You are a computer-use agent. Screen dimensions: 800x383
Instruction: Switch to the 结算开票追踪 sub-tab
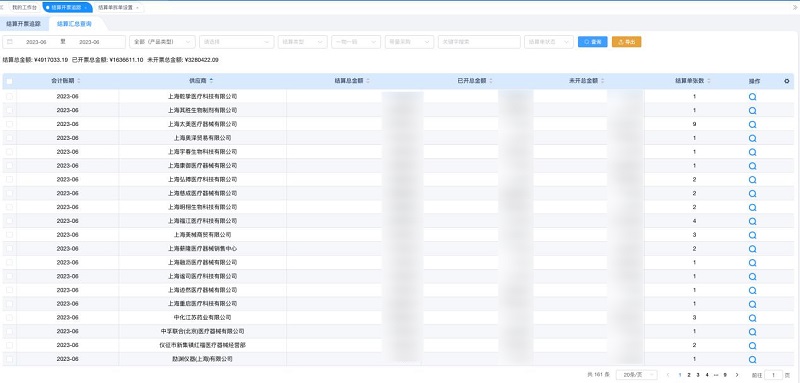(x=23, y=24)
